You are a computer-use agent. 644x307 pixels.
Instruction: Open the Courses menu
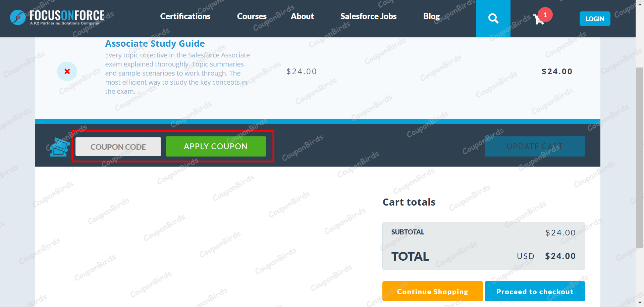252,16
